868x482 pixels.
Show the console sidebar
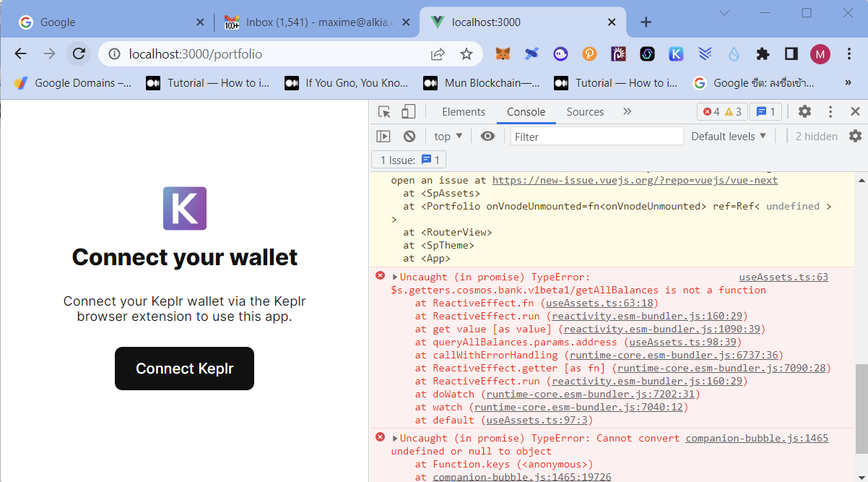(x=383, y=136)
